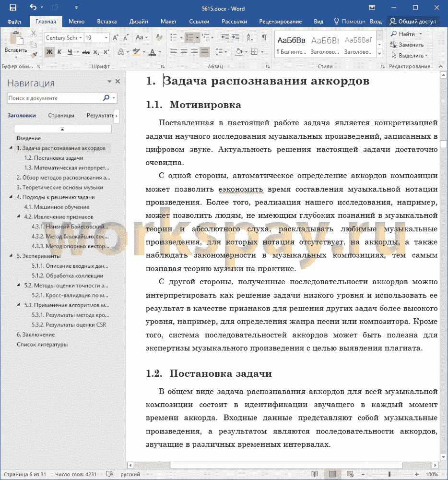Viewport: 448px width, 480px height.
Task: Click the Decrease Indent icon
Action: coord(225,37)
